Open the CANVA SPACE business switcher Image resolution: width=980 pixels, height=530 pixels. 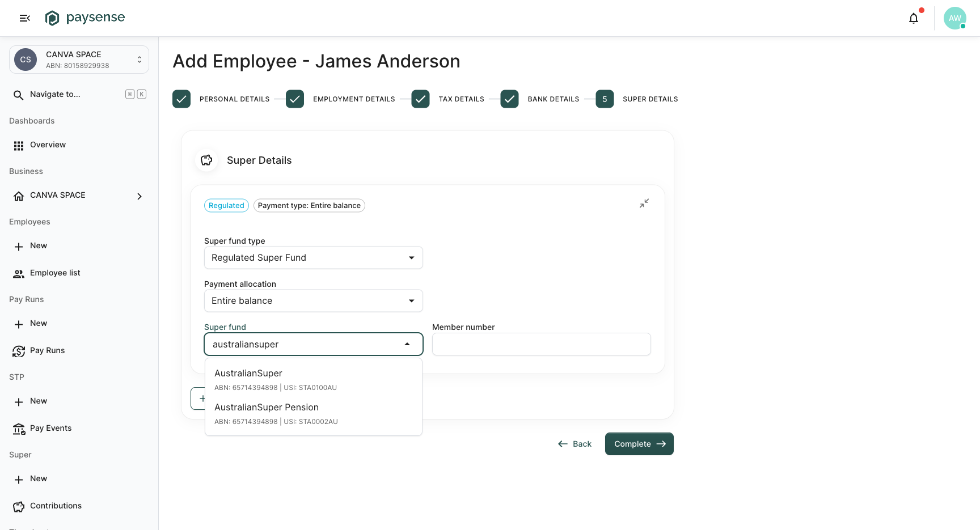click(x=79, y=60)
